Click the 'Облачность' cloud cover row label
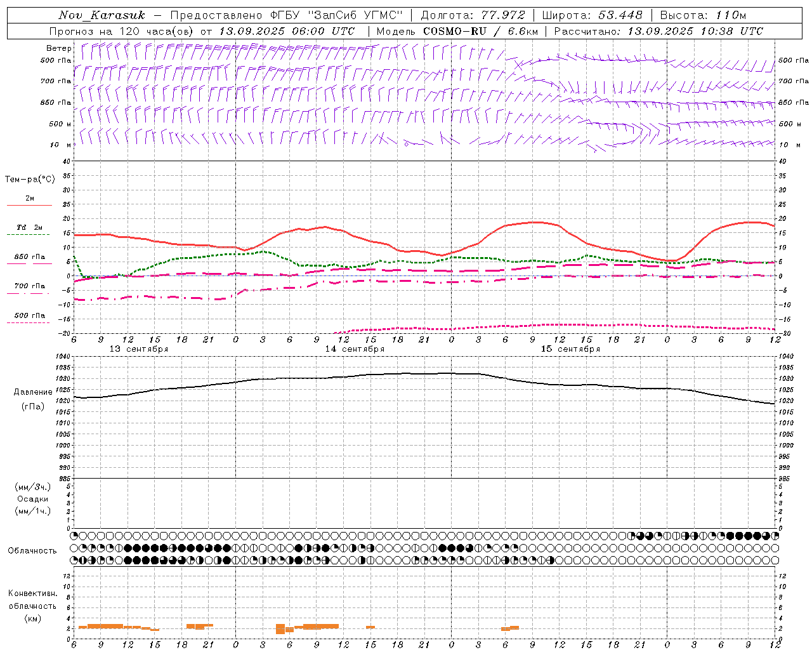The height and width of the screenshot is (650, 812). click(x=32, y=551)
